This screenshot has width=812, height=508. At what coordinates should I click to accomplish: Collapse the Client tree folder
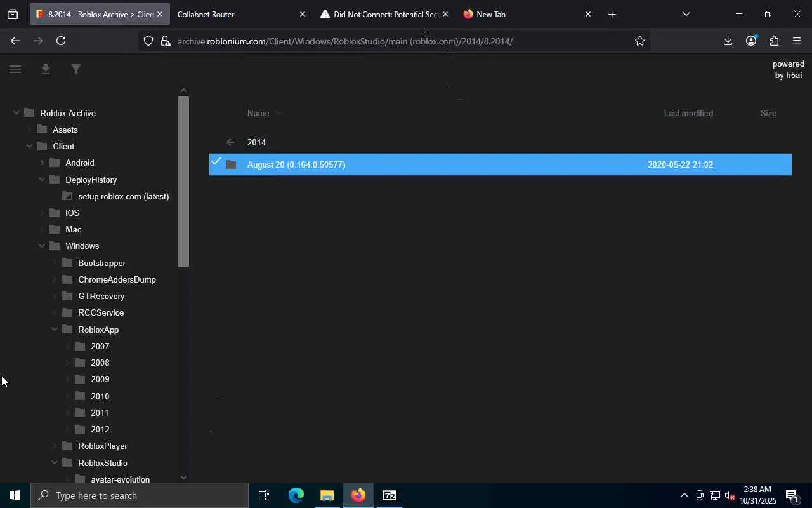pos(29,146)
